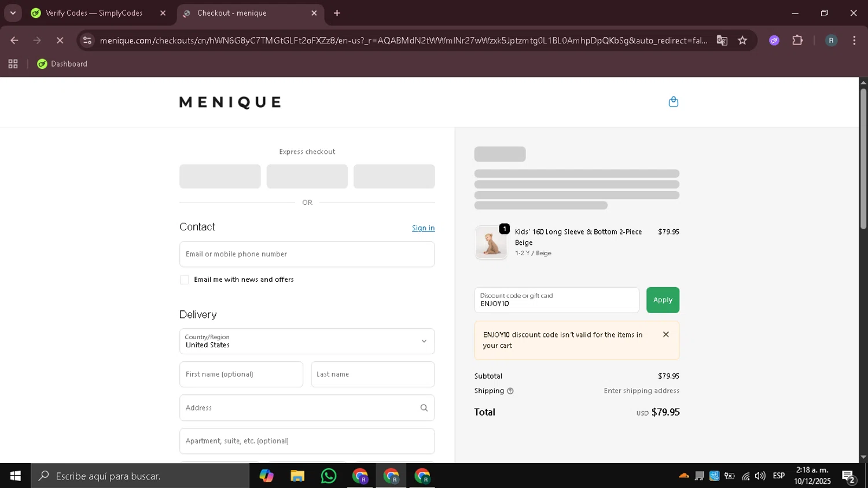Viewport: 868px width, 488px height.
Task: Open File Explorer from the taskbar
Action: 297,476
